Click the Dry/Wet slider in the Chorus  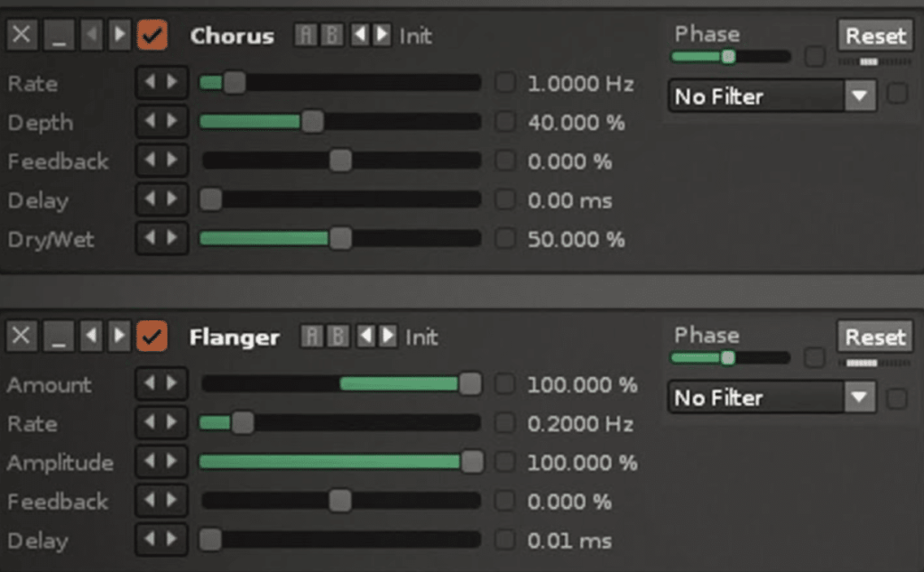tap(340, 238)
